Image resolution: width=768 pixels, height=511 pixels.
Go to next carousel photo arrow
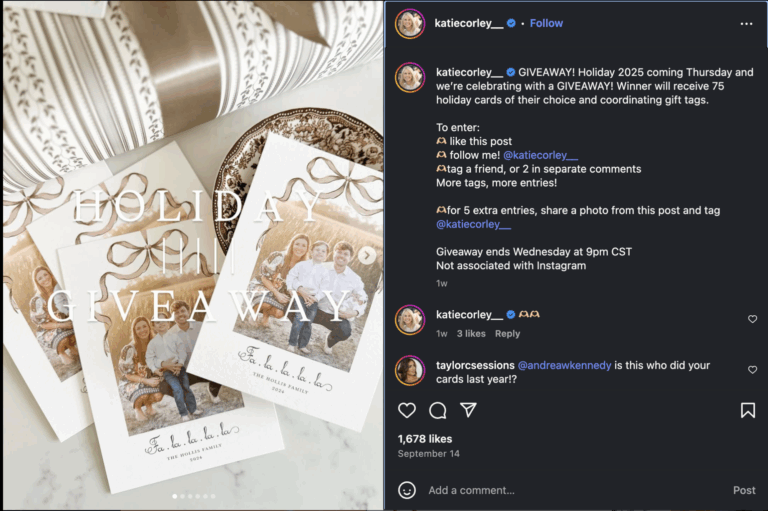368,256
